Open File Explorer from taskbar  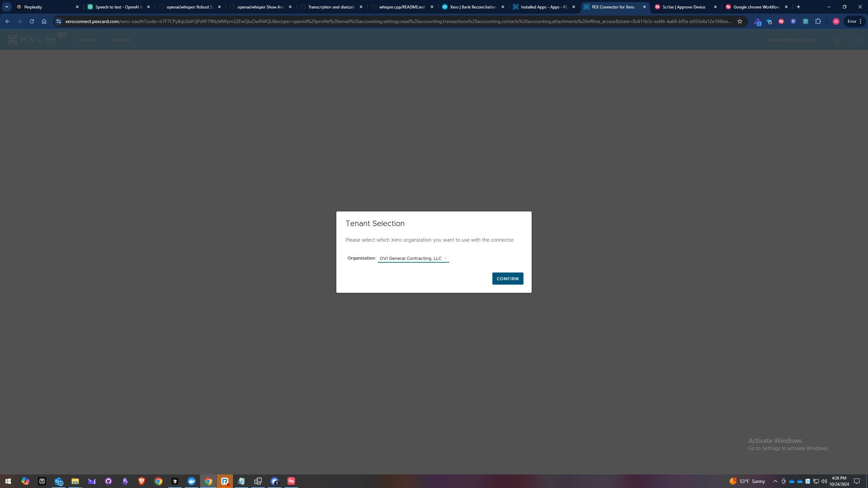(75, 481)
